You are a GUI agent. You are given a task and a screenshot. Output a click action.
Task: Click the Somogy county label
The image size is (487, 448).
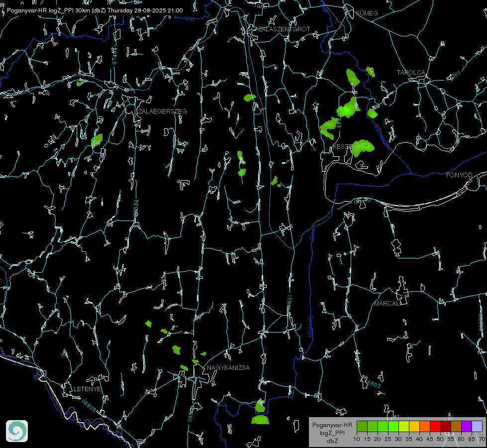[310, 328]
